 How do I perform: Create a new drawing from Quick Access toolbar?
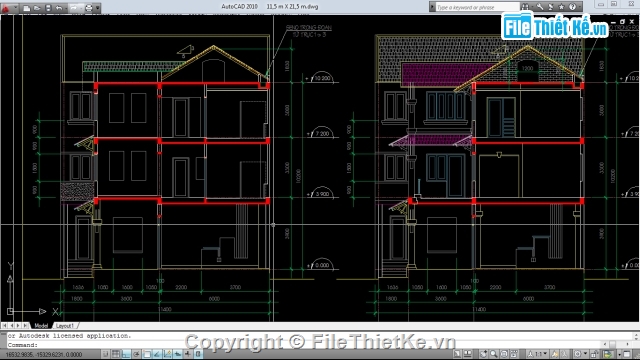27,8
